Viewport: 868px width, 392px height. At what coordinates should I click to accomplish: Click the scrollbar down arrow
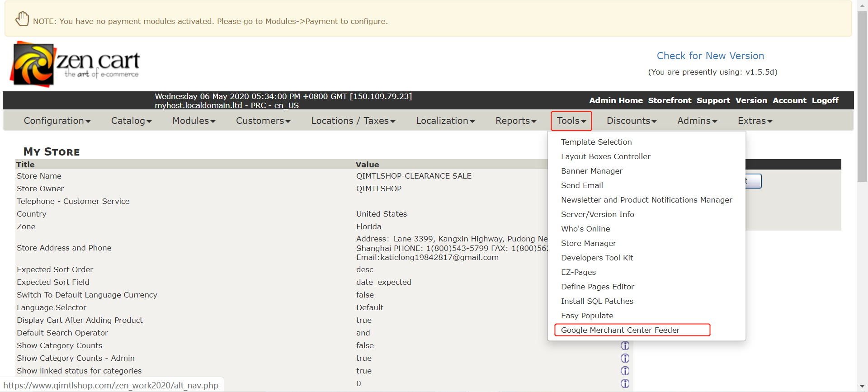[x=862, y=387]
